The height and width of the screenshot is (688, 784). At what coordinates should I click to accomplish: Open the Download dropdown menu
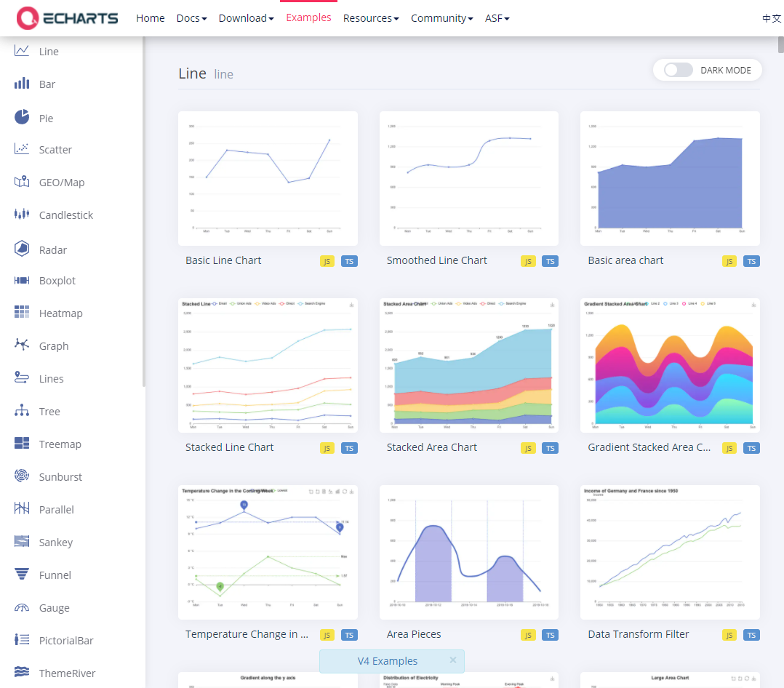coord(246,18)
